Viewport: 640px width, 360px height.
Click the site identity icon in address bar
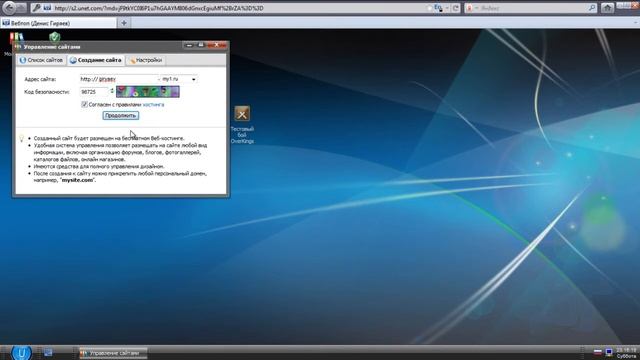pyautogui.click(x=47, y=8)
